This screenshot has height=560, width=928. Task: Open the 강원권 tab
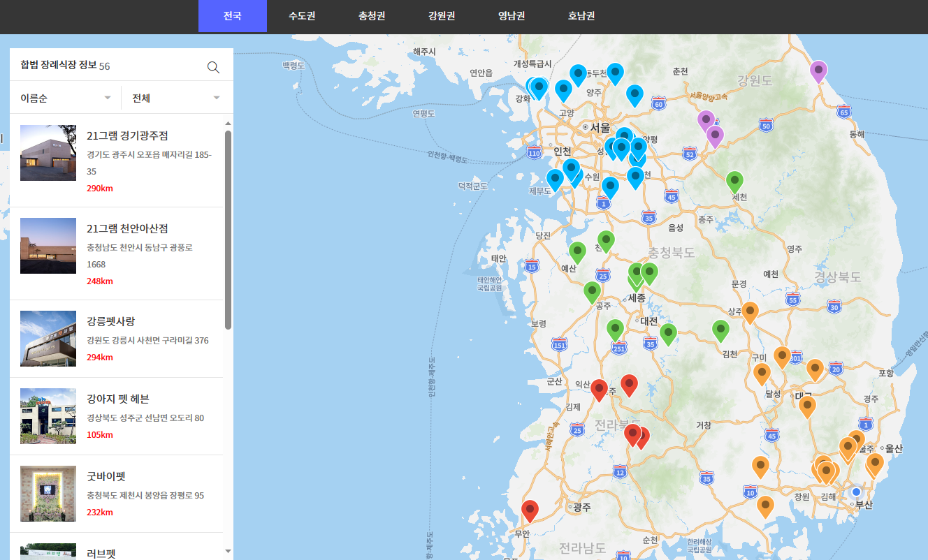pyautogui.click(x=442, y=16)
